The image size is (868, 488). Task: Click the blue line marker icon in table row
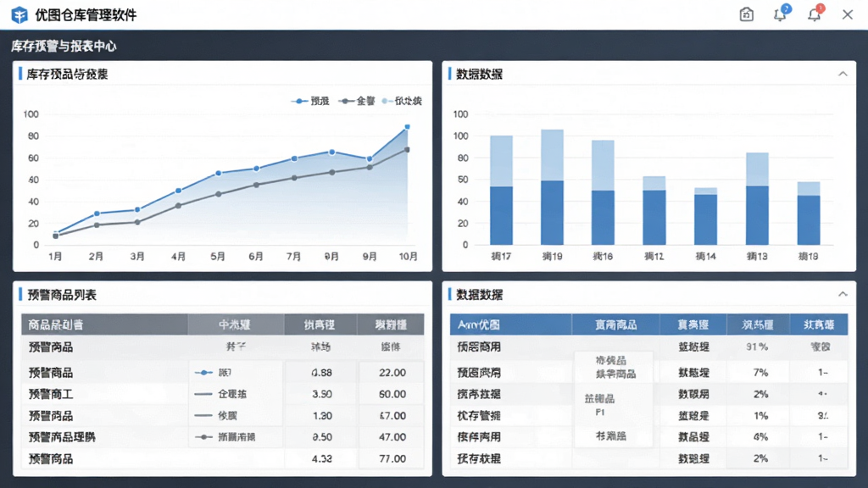point(203,373)
